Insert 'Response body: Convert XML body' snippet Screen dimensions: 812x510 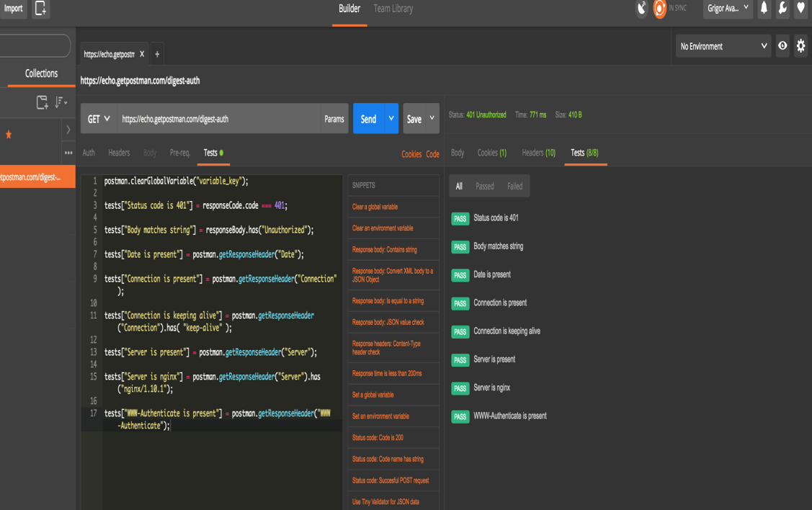tap(393, 275)
